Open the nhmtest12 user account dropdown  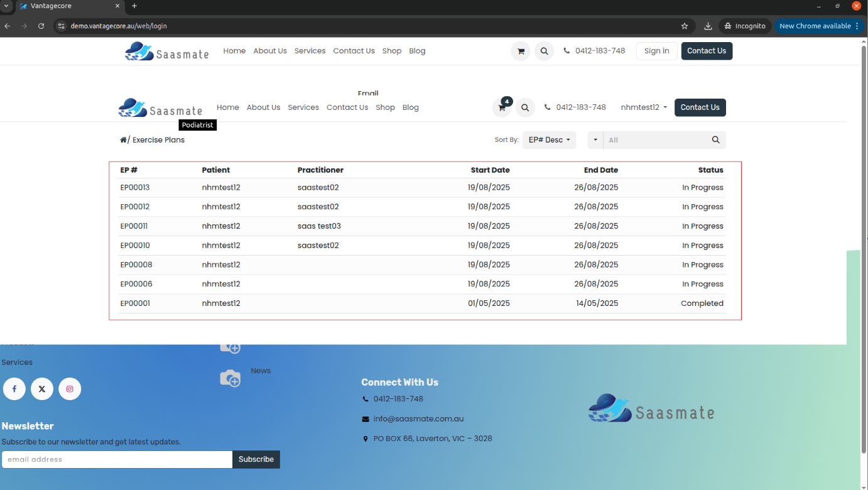(x=644, y=107)
